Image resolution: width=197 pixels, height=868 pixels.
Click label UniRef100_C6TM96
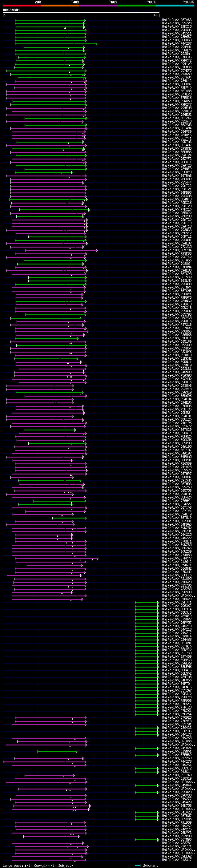(x=177, y=840)
